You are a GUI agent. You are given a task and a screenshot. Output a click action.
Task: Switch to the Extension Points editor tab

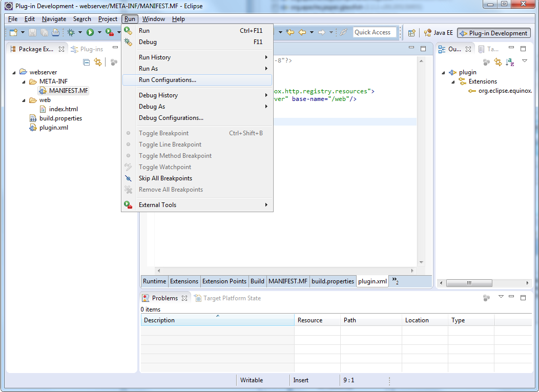point(224,281)
